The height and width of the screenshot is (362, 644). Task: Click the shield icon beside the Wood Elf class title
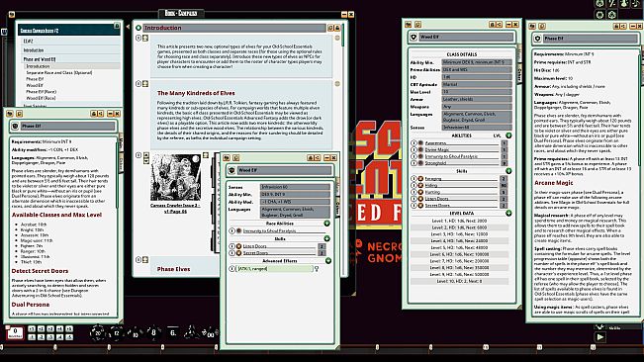click(x=414, y=37)
